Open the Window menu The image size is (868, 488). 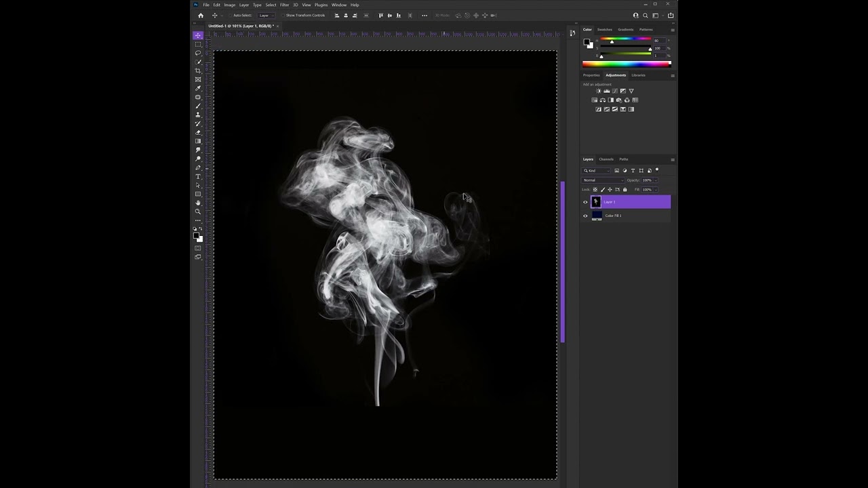pos(339,5)
